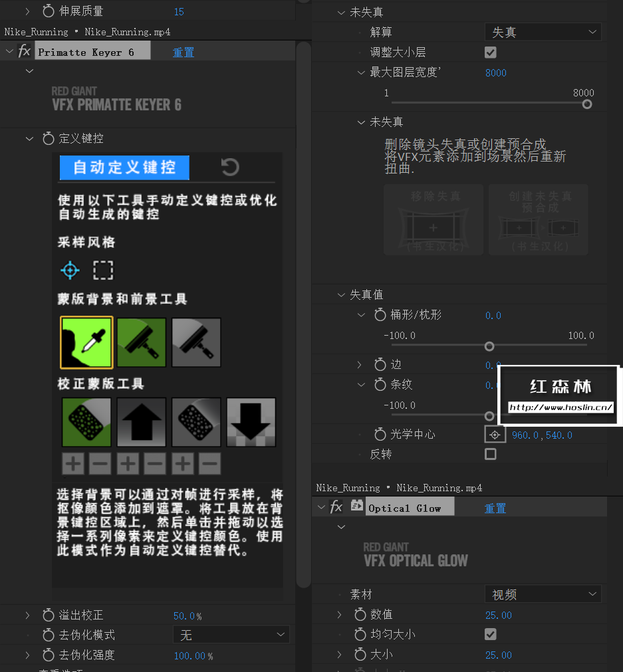Toggle stopwatch for 条纹
The width and height of the screenshot is (623, 672).
[380, 384]
